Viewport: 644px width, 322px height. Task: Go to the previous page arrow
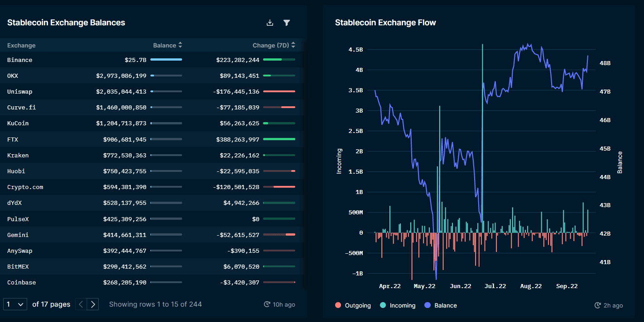point(81,304)
